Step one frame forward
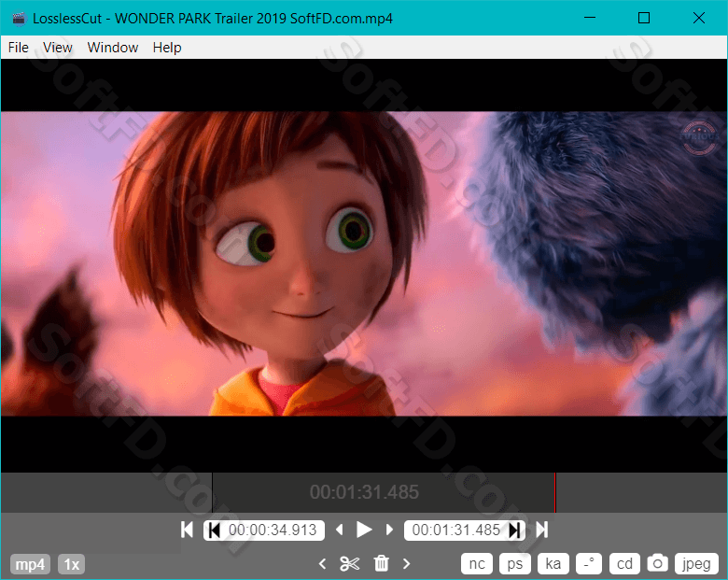This screenshot has height=580, width=728. point(389,530)
